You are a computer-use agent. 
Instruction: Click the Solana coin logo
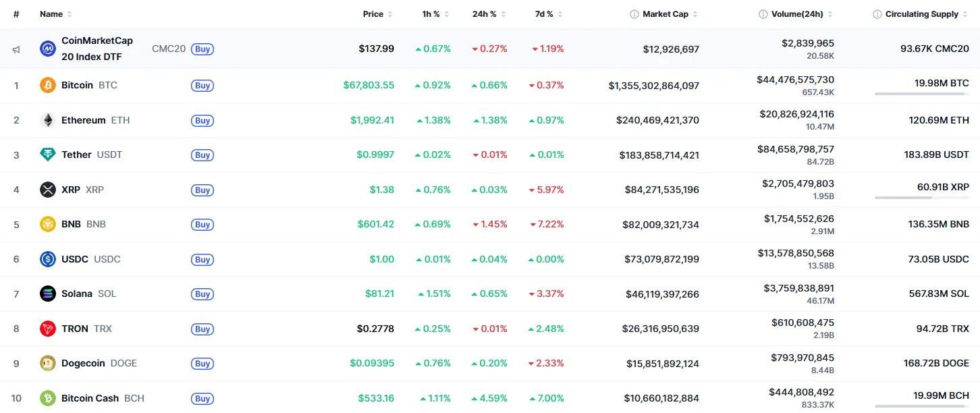click(x=47, y=294)
